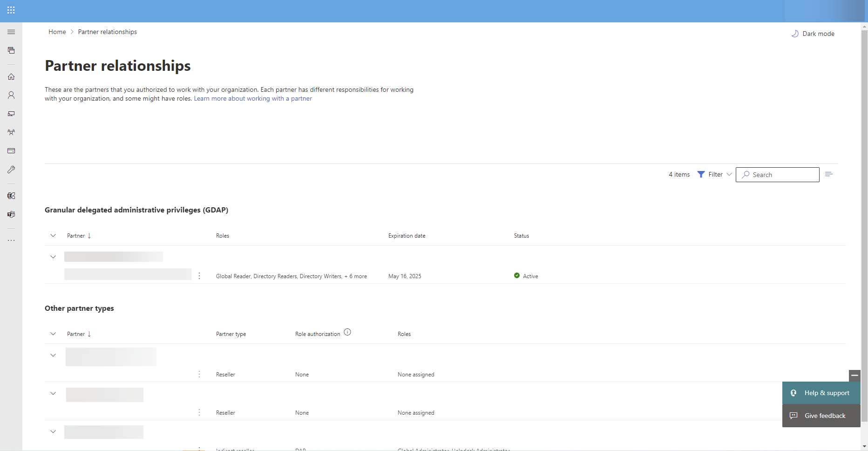Click Give feedback button
The image size is (868, 451).
click(x=821, y=416)
